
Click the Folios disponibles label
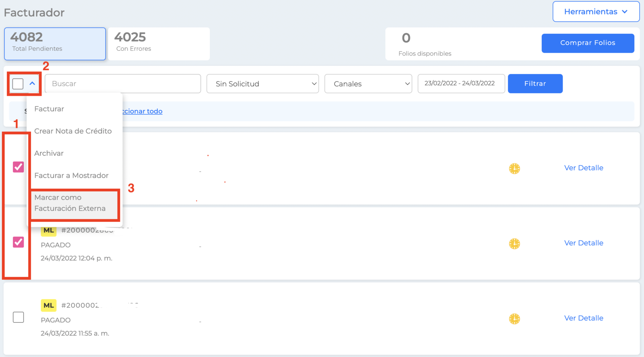click(x=425, y=54)
